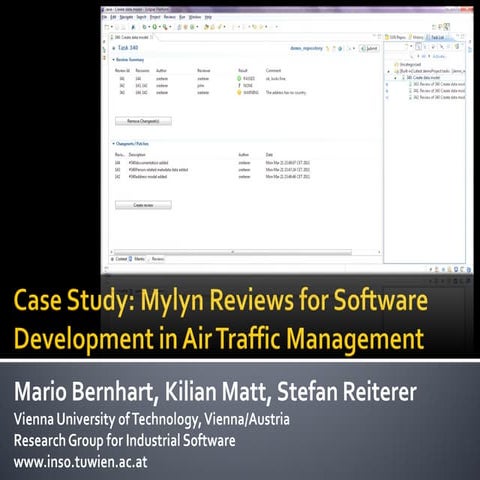
Task: Switch to the Mantis tab at editor bottom
Action: tap(137, 259)
